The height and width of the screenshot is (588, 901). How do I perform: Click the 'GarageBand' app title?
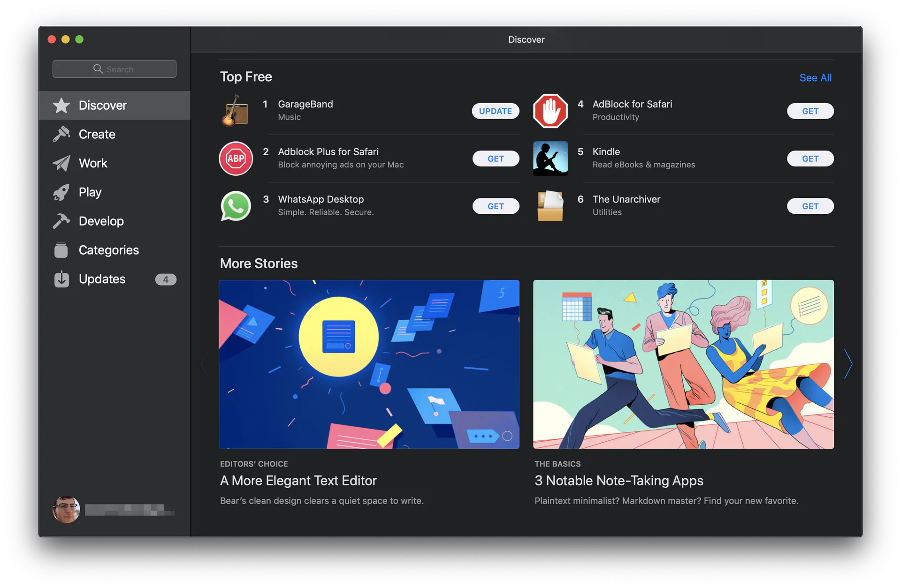(x=305, y=104)
